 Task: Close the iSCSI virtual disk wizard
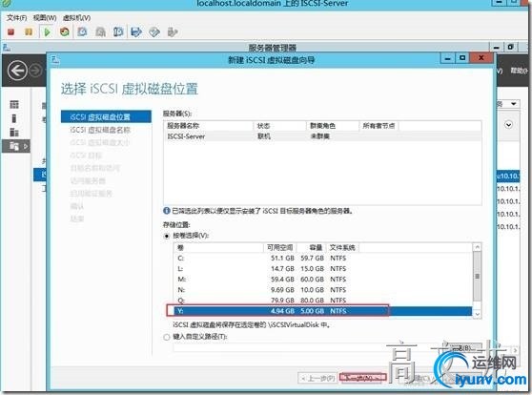tap(481, 58)
